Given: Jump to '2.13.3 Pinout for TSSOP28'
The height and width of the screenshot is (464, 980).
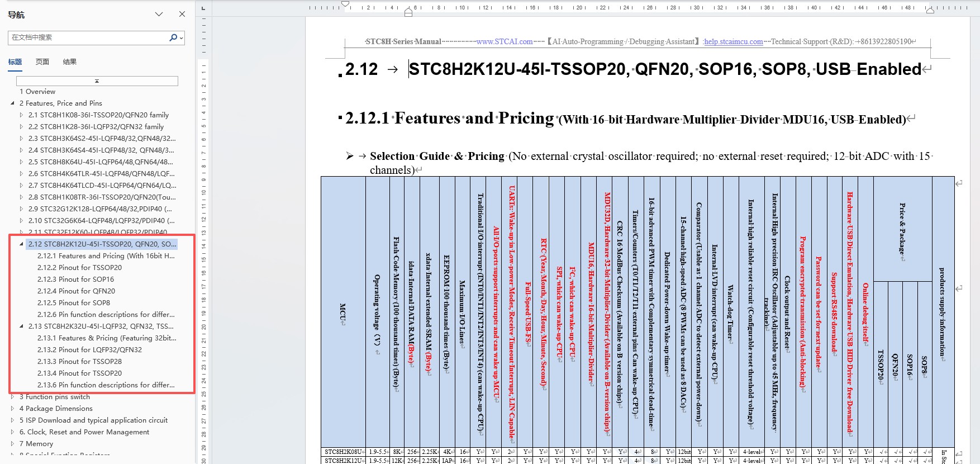Looking at the screenshot, I should point(80,362).
